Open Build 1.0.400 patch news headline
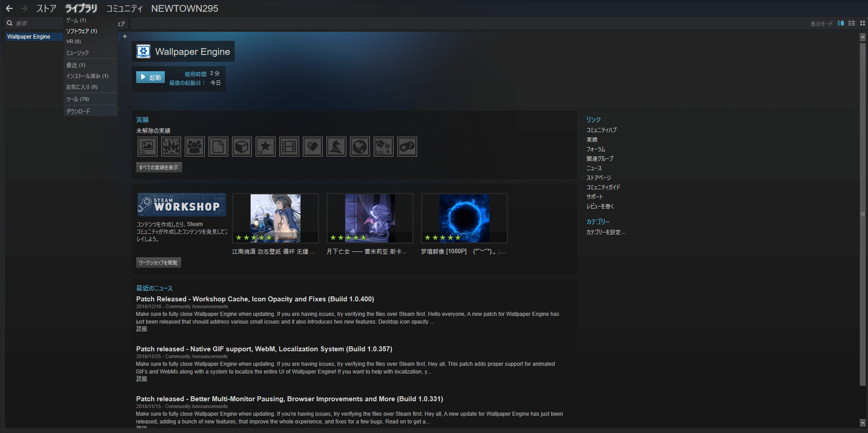 pos(255,299)
